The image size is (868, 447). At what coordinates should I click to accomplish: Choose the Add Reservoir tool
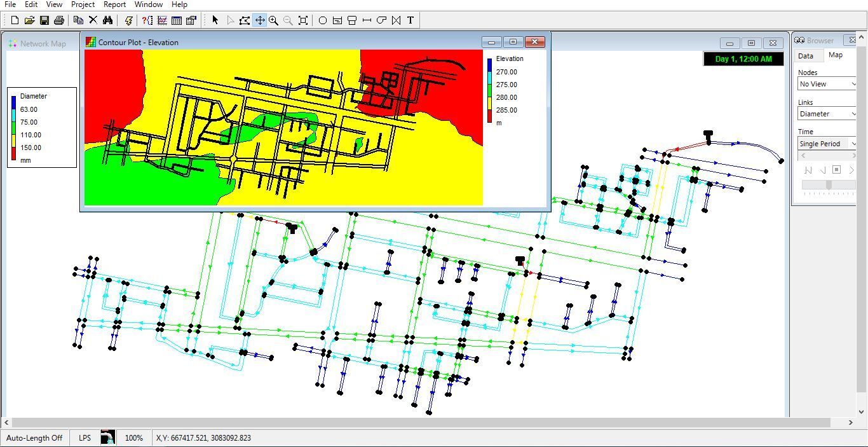click(337, 20)
